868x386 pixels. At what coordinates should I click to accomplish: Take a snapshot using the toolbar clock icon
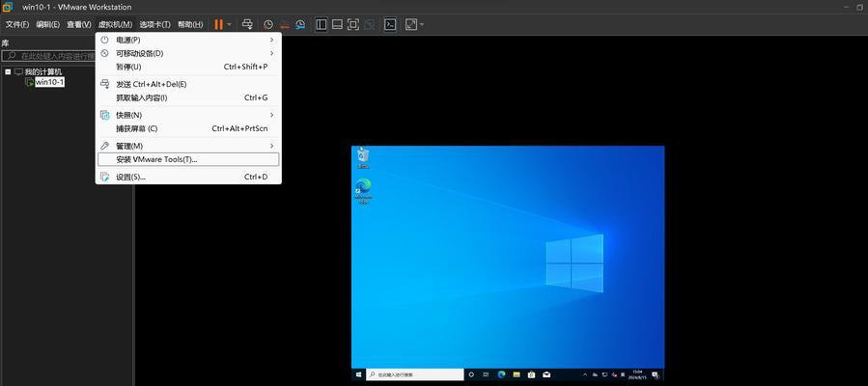[x=267, y=24]
